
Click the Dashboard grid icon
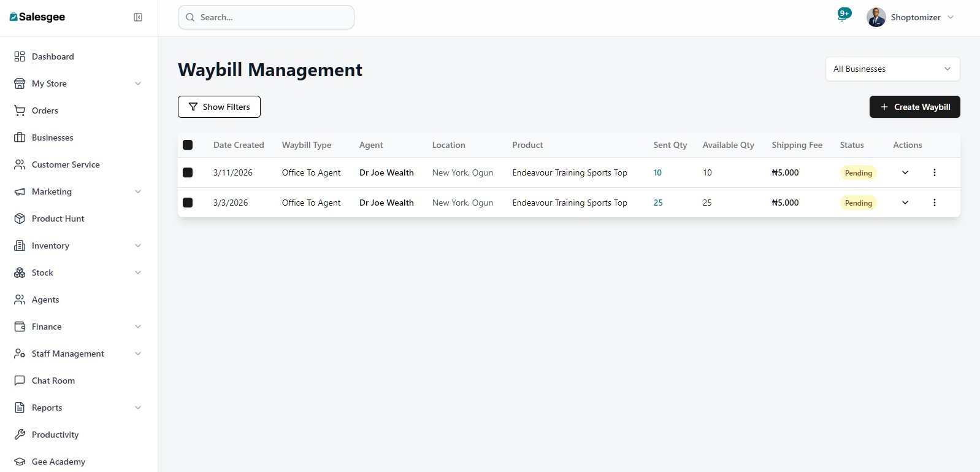click(20, 56)
